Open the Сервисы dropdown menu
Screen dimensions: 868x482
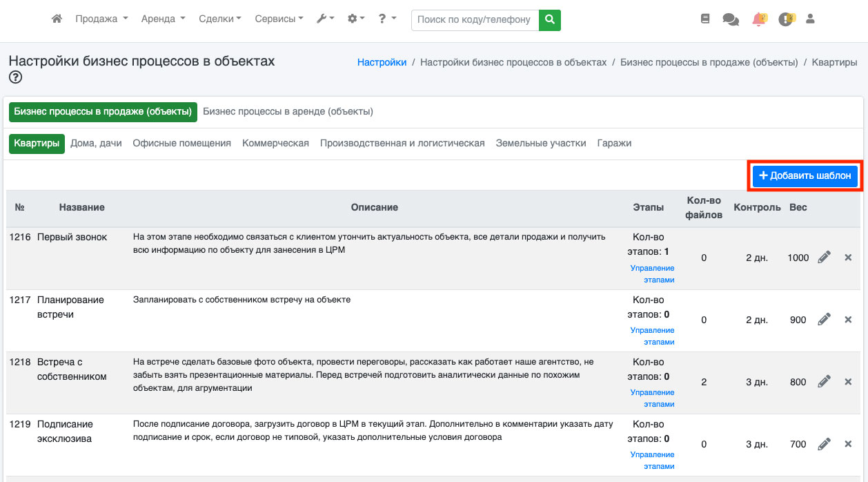[279, 19]
